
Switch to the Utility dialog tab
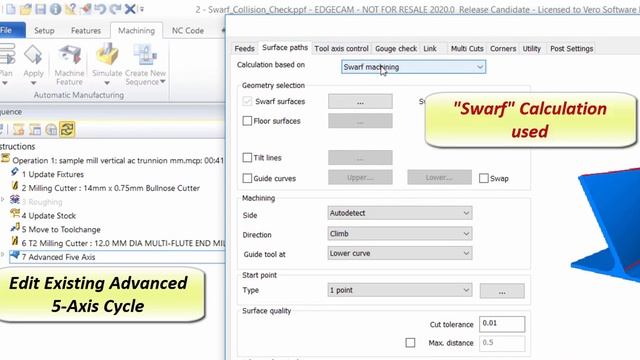click(531, 49)
